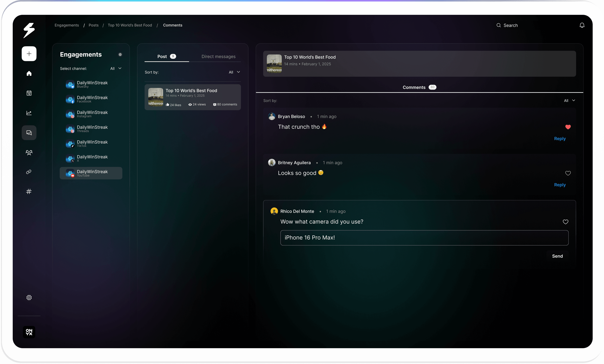The width and height of the screenshot is (604, 364).
Task: Open the audience people icon
Action: [29, 153]
